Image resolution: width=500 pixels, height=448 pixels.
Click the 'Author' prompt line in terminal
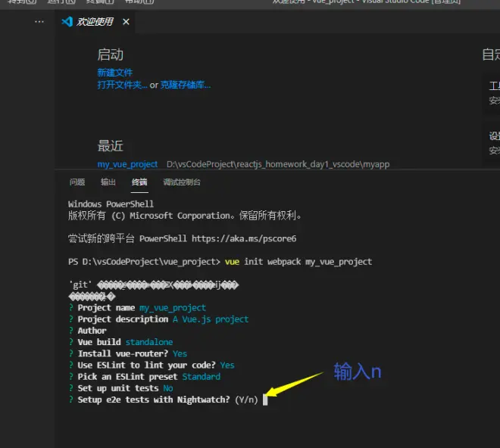[x=88, y=331]
